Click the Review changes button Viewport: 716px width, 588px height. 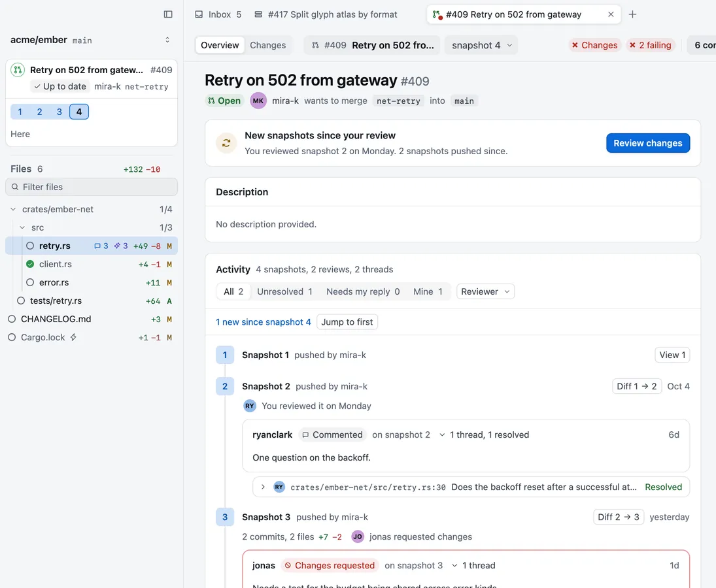pyautogui.click(x=647, y=143)
